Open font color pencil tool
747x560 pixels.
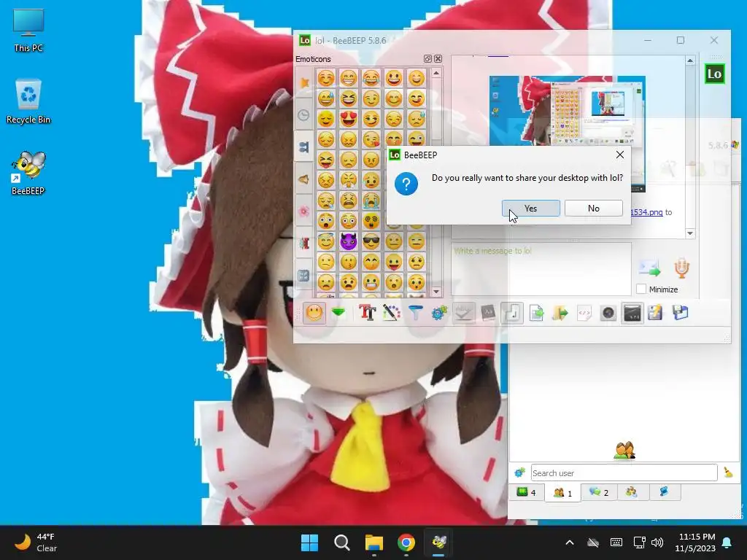tap(391, 313)
